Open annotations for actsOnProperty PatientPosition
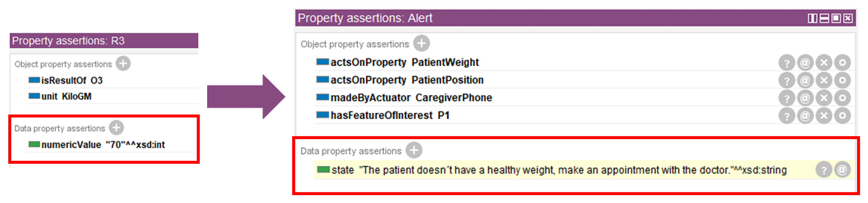This screenshot has width=868, height=203. 805,80
